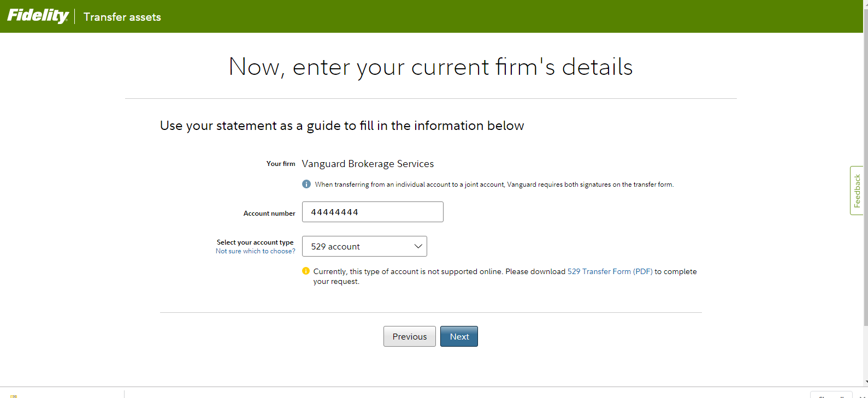This screenshot has width=868, height=398.
Task: Download the 529 Transfer Form (PDF)
Action: click(x=610, y=271)
